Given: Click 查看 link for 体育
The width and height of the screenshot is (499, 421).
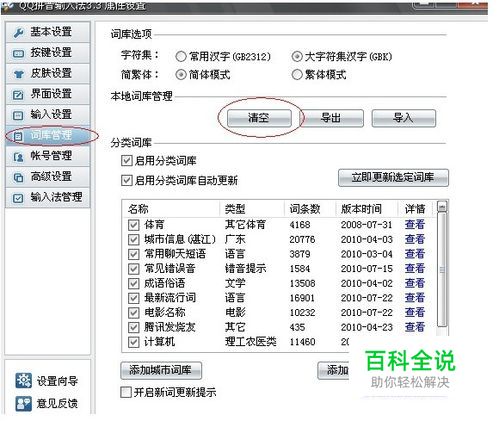Looking at the screenshot, I should pos(415,225).
